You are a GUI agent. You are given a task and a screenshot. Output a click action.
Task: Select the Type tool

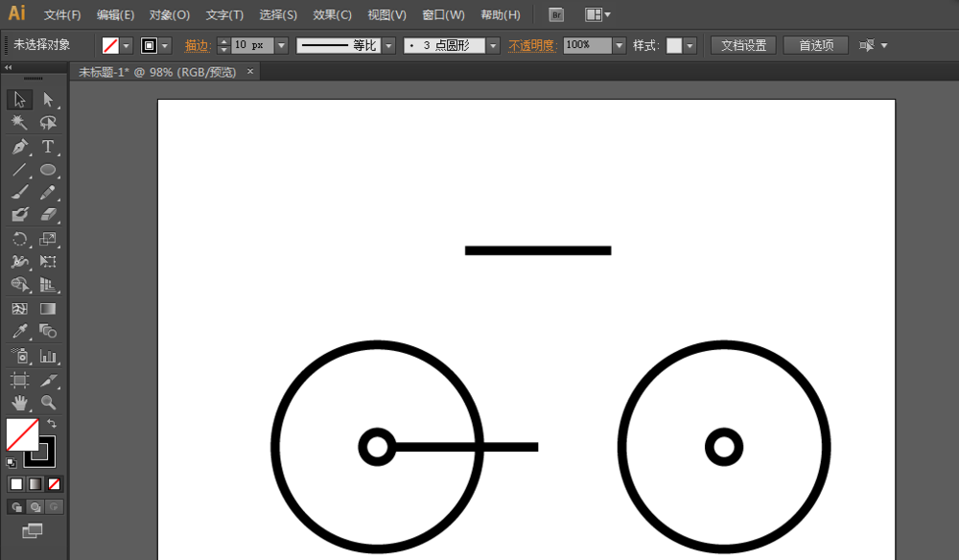[x=48, y=146]
